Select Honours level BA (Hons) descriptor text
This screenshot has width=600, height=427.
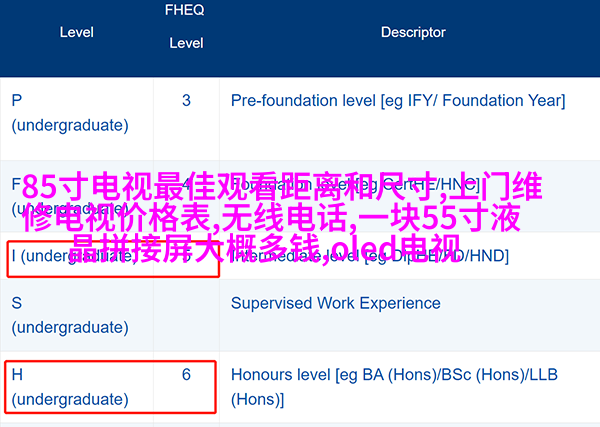pyautogui.click(x=394, y=387)
